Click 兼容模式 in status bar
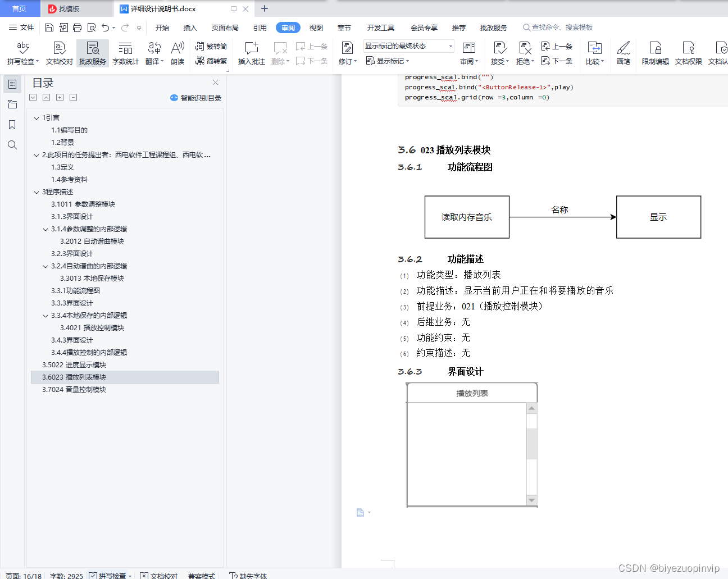The width and height of the screenshot is (728, 579). click(x=202, y=576)
